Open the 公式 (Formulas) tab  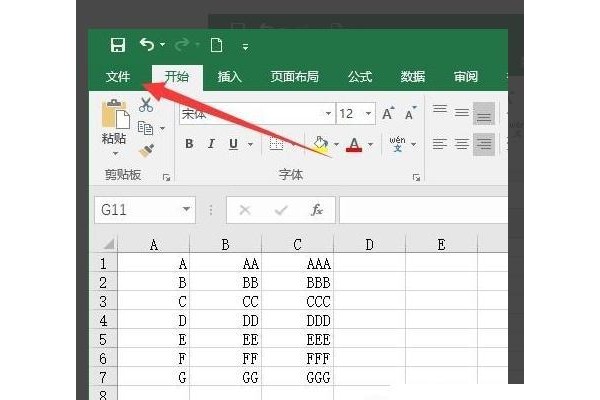360,77
